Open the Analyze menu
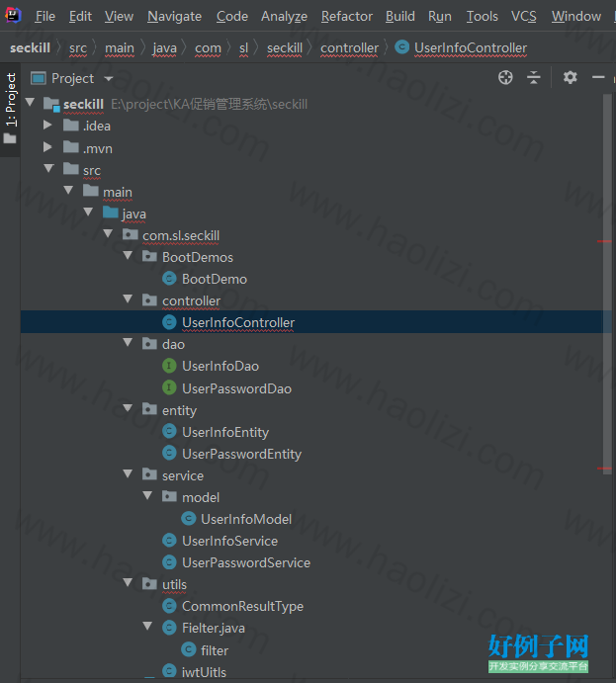Image resolution: width=616 pixels, height=683 pixels. tap(284, 16)
